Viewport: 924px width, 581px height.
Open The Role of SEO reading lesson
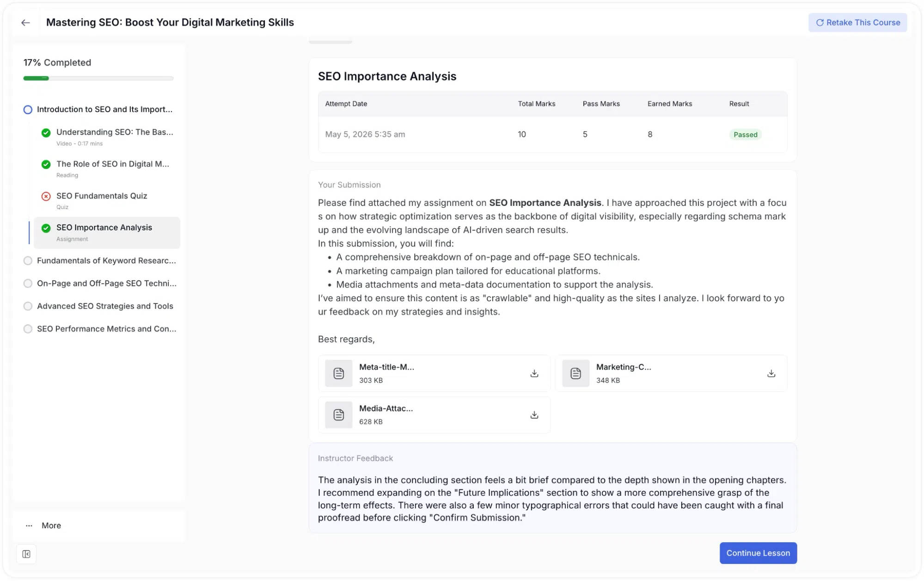(107, 169)
